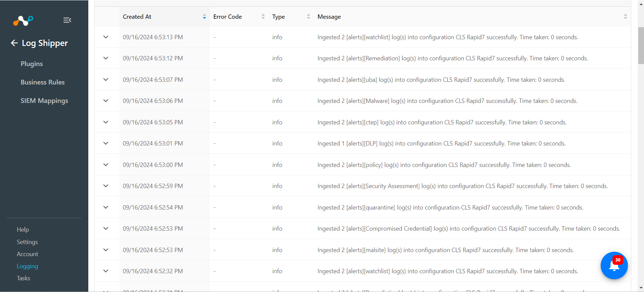This screenshot has height=292, width=644.
Task: Expand the 6:52:54 PM quarantine log row
Action: click(x=106, y=207)
